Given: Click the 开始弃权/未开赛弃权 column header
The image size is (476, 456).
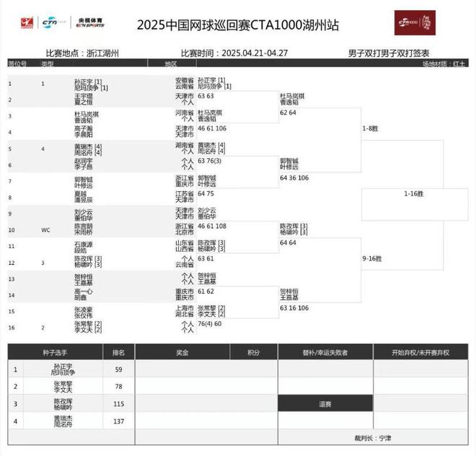Looking at the screenshot, I should click(420, 352).
